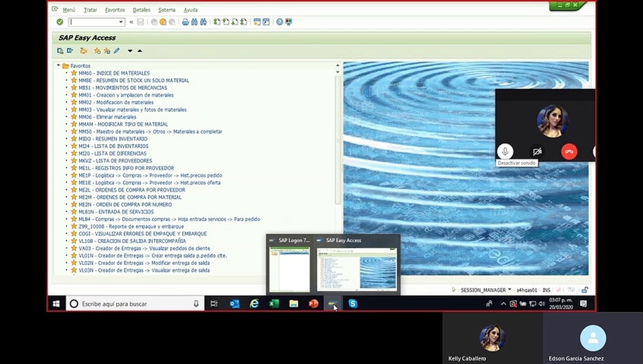The width and height of the screenshot is (643, 364).
Task: Open Skype from the taskbar
Action: pos(353,304)
